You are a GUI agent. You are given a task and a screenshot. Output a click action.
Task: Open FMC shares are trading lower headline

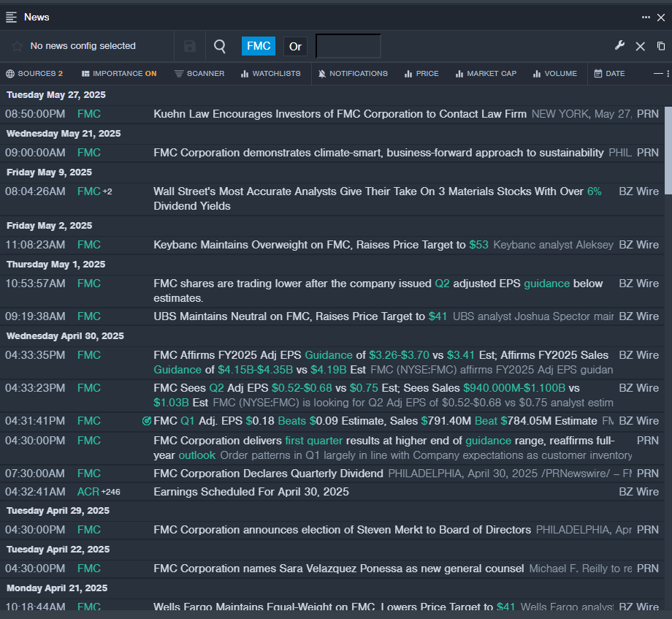378,291
